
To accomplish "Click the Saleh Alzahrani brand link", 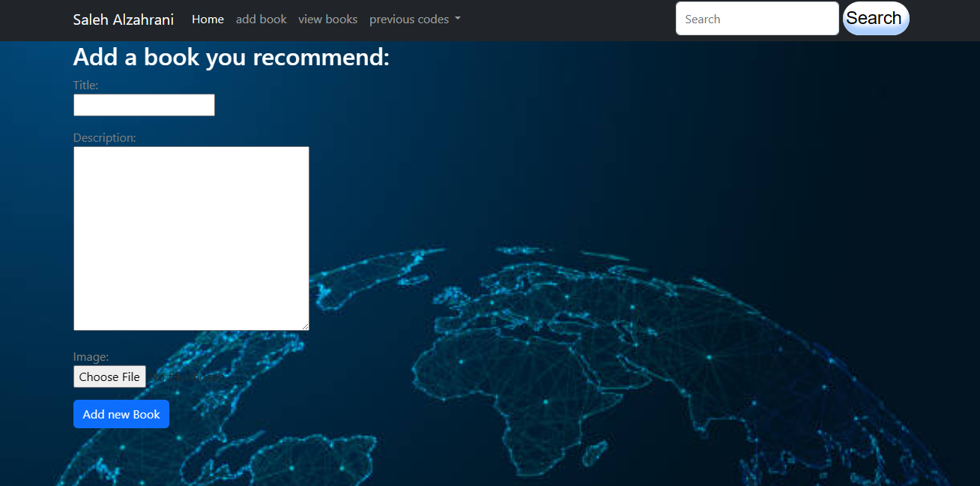I will 123,19.
